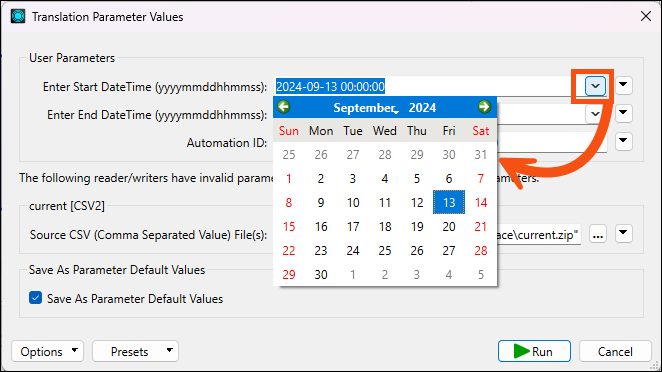Click the Source CSV file path field

pyautogui.click(x=539, y=234)
